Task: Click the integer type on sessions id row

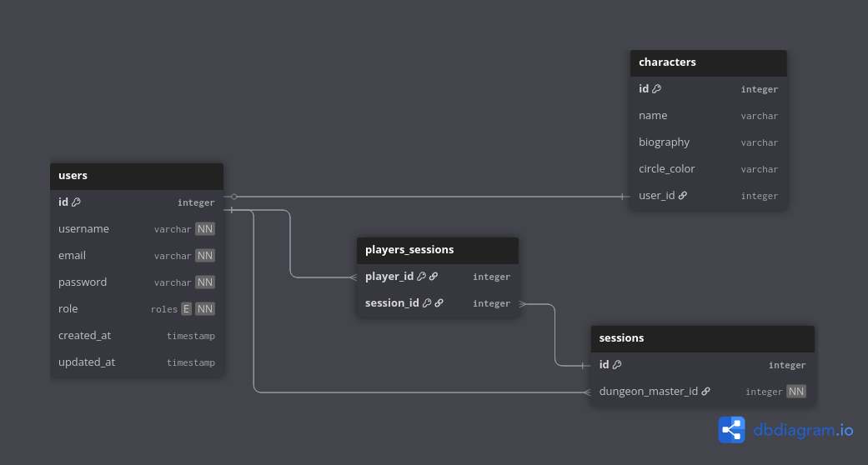Action: point(787,365)
